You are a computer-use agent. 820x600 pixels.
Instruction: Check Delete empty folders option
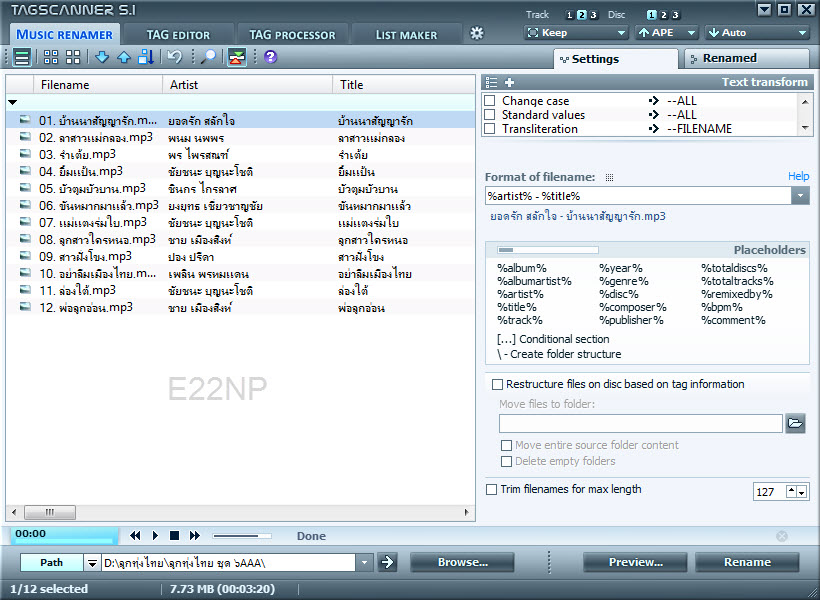[x=506, y=461]
